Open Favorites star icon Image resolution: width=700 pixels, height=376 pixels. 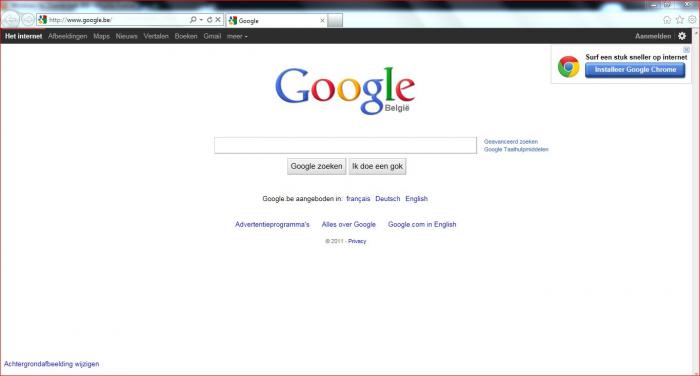click(x=680, y=20)
